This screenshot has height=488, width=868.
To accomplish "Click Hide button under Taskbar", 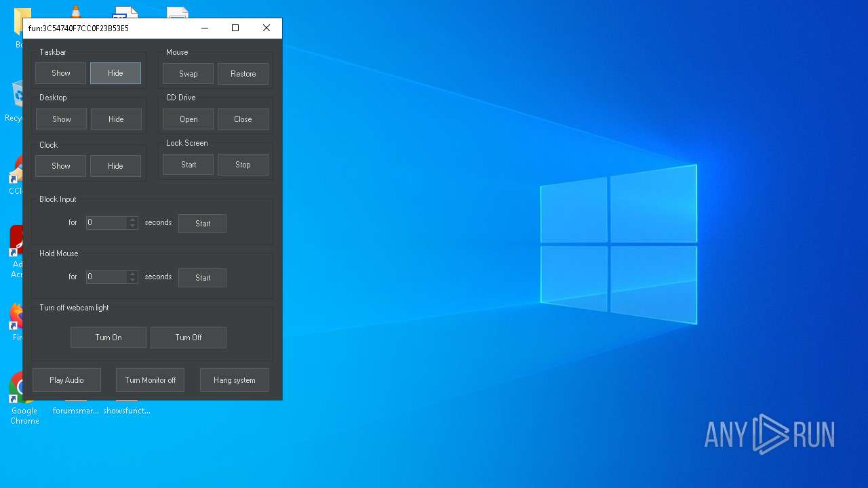I will coord(115,73).
